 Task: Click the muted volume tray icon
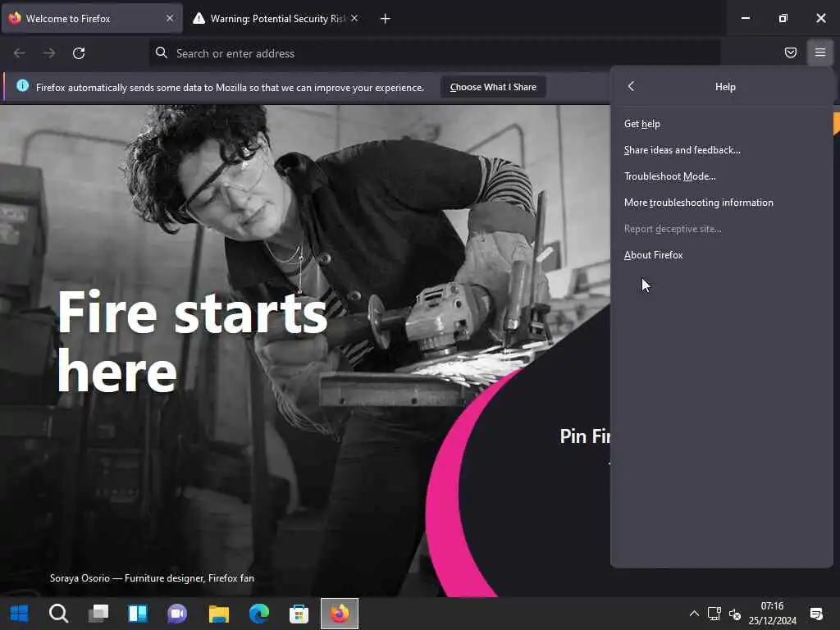(735, 614)
